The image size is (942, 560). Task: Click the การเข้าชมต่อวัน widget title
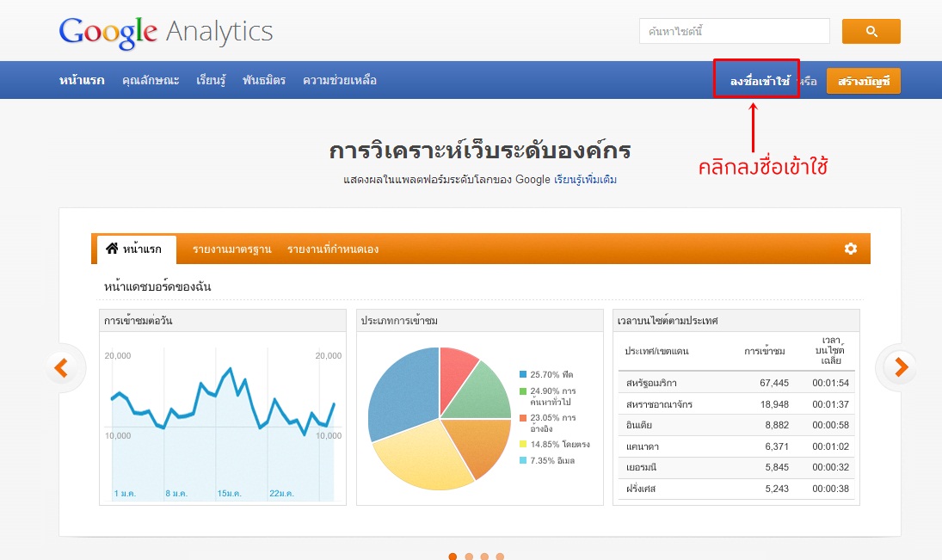(x=139, y=321)
